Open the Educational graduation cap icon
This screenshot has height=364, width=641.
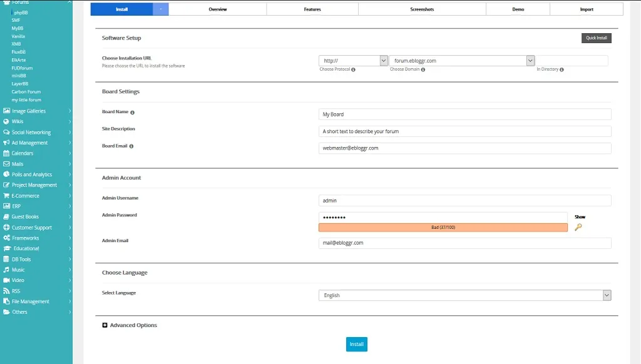tap(6, 248)
